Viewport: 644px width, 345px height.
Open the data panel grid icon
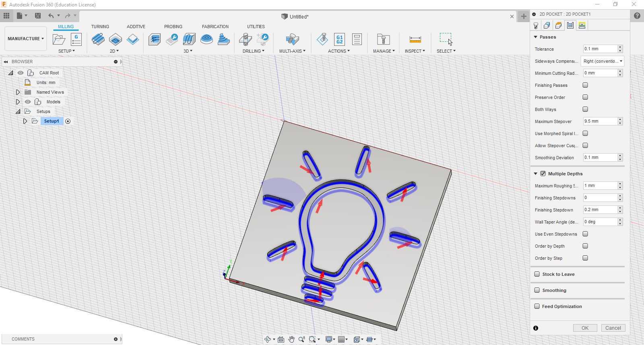(x=6, y=16)
